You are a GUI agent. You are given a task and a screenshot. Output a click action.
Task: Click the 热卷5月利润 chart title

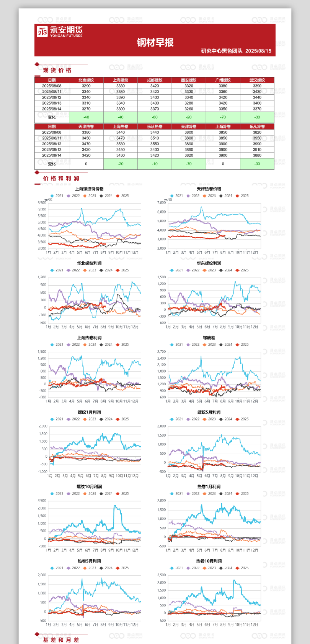89,561
